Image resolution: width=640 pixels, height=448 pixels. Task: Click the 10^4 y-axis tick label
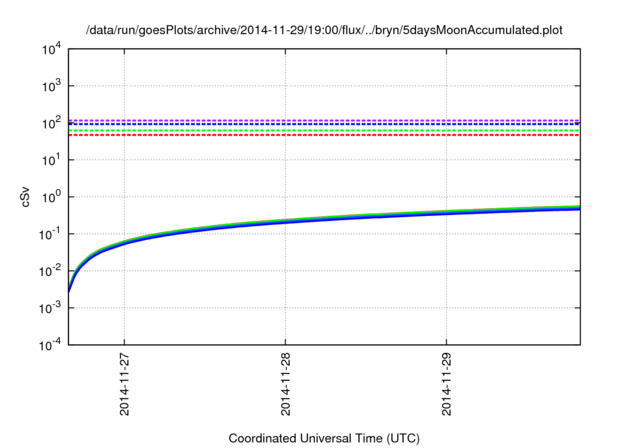(51, 50)
